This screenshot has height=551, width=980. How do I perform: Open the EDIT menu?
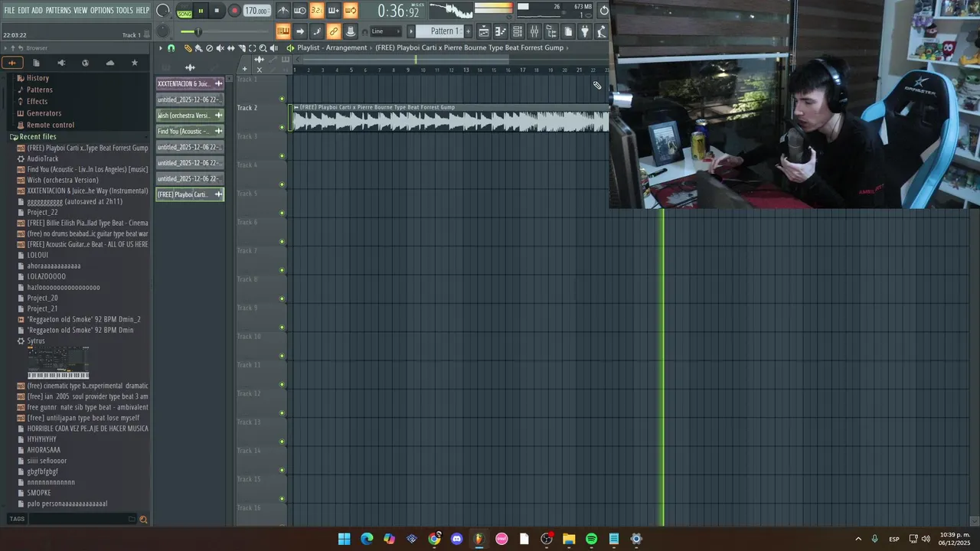(x=24, y=10)
